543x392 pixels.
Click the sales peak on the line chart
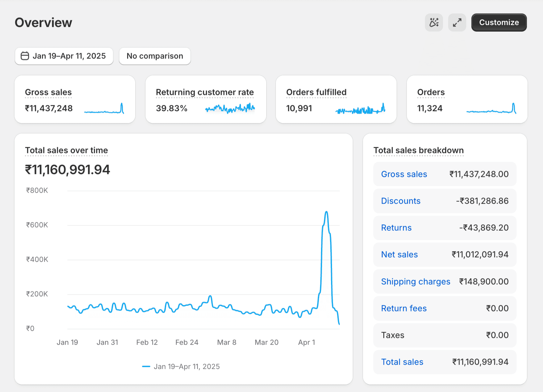click(327, 212)
